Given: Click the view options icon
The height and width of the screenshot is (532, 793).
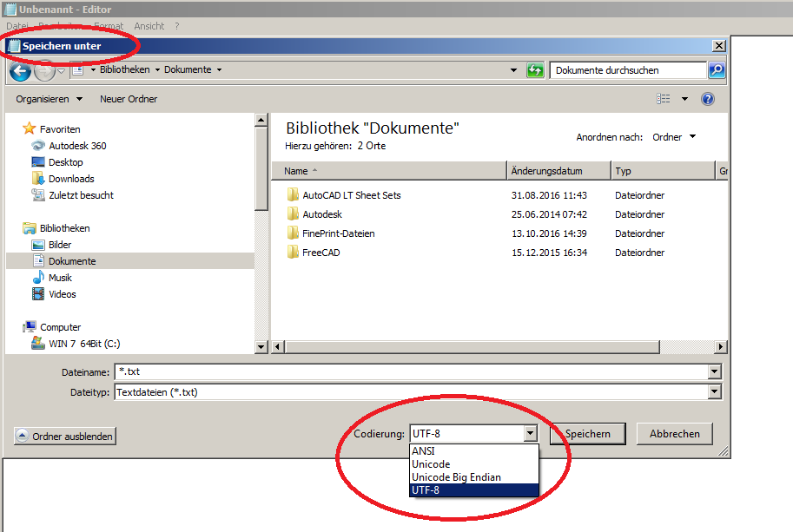Looking at the screenshot, I should point(664,99).
